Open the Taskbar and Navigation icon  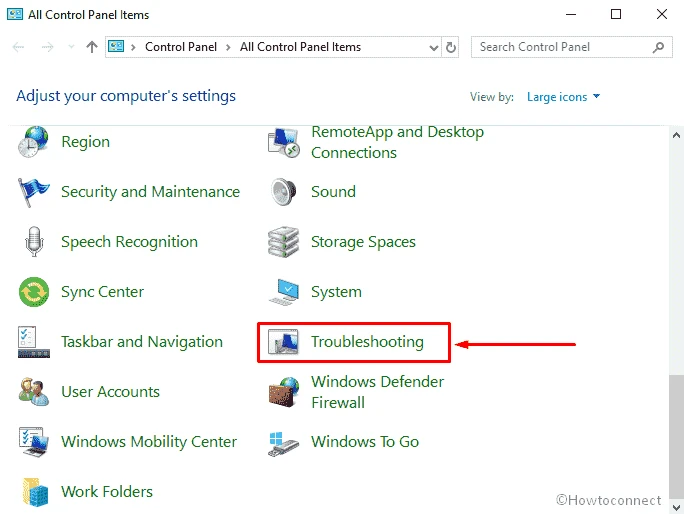click(34, 342)
